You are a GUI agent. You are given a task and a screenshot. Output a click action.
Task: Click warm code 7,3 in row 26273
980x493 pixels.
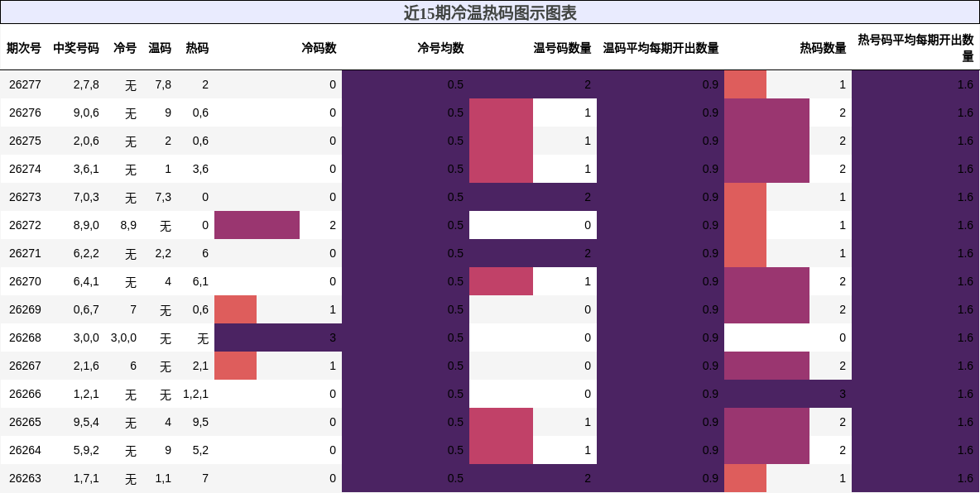tap(163, 197)
